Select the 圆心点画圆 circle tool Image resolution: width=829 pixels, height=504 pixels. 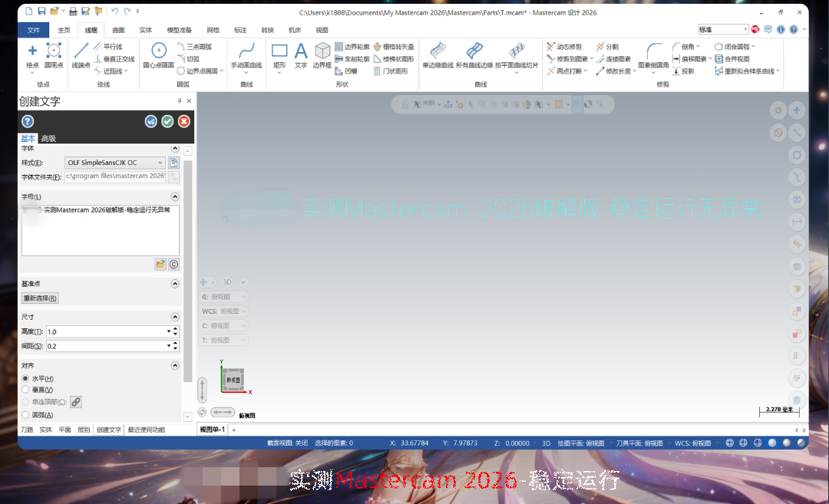coord(159,57)
